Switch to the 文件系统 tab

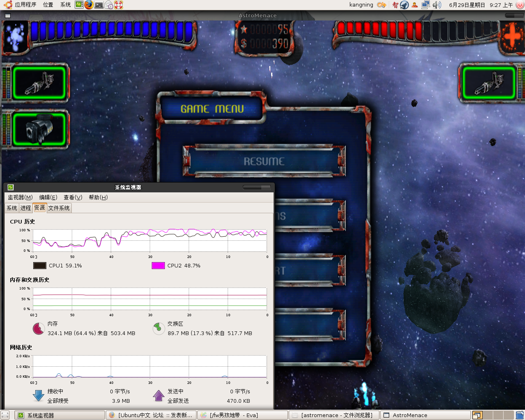coord(59,208)
